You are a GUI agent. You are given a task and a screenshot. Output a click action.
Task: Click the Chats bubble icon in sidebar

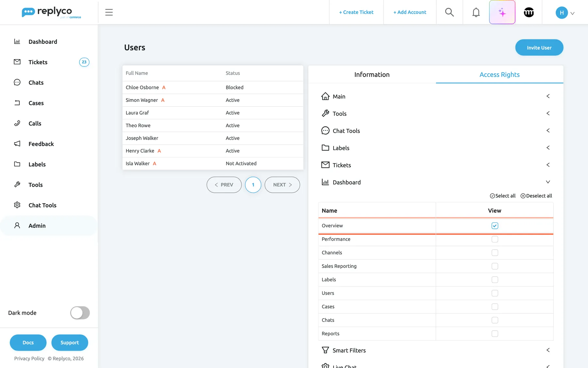click(17, 82)
